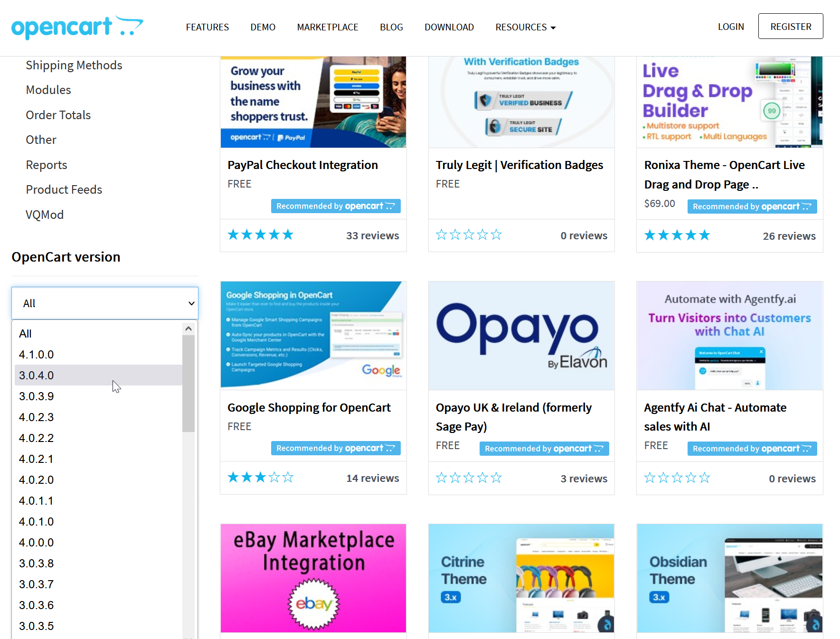This screenshot has height=639, width=840.
Task: Visit the BLOG page
Action: click(391, 27)
